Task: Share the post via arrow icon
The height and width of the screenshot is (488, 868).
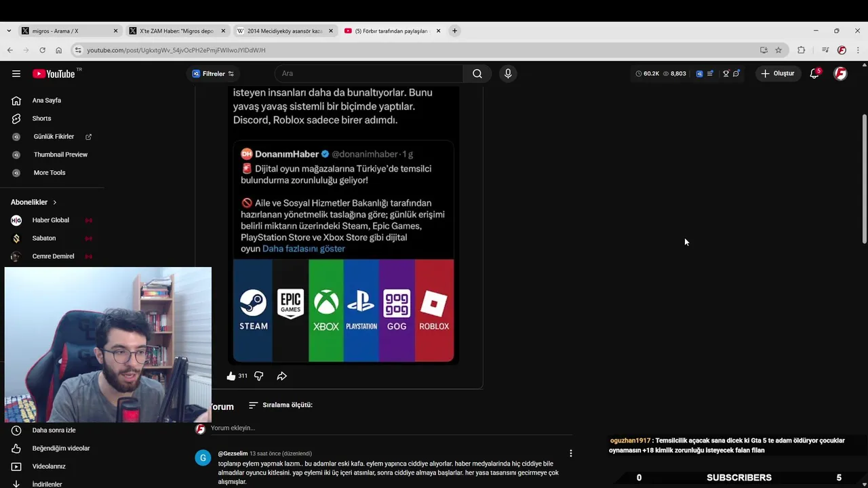Action: click(281, 375)
